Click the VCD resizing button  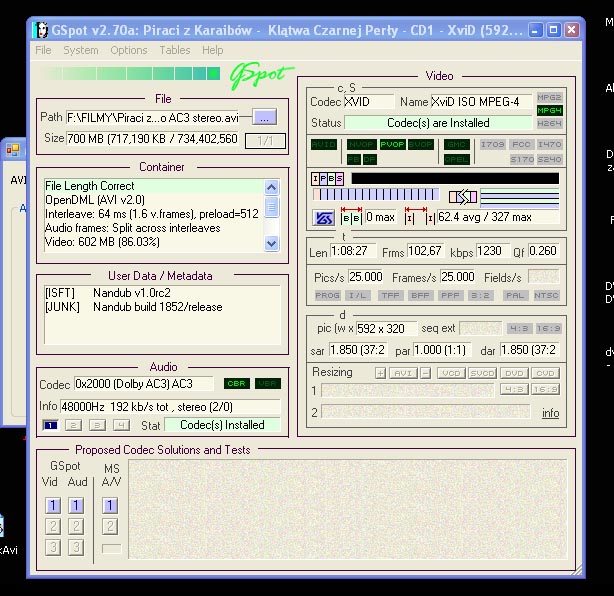coord(451,373)
